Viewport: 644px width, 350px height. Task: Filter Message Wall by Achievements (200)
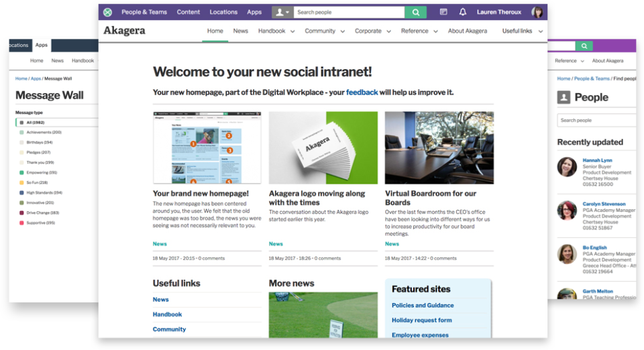pyautogui.click(x=41, y=132)
